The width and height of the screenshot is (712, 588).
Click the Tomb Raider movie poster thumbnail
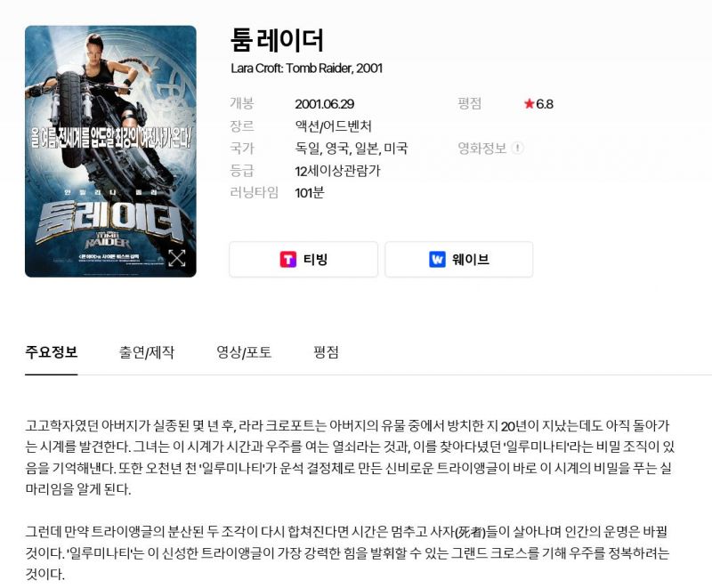pyautogui.click(x=110, y=151)
